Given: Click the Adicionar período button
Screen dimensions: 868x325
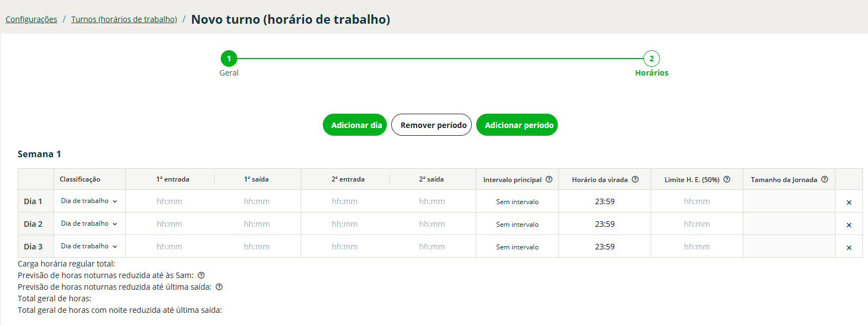Looking at the screenshot, I should 517,125.
